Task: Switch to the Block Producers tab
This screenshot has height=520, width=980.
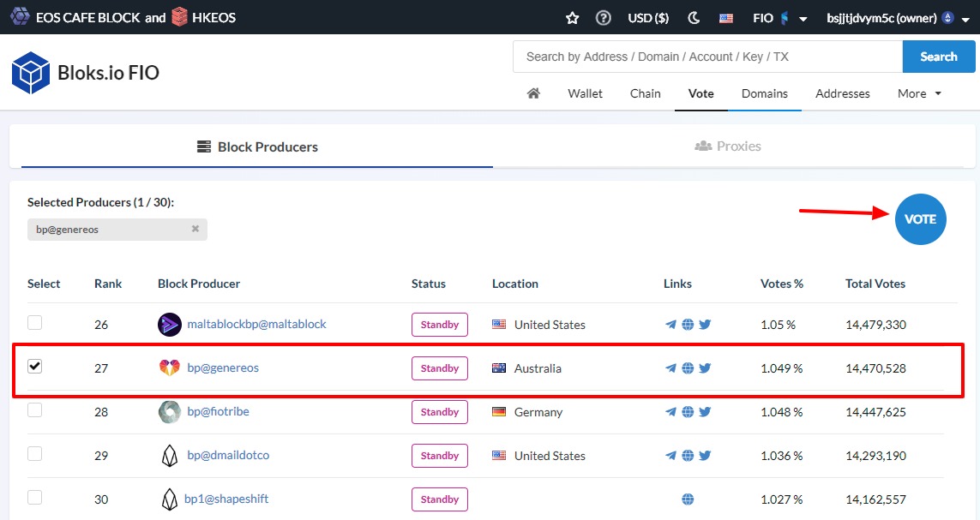Action: pos(257,146)
